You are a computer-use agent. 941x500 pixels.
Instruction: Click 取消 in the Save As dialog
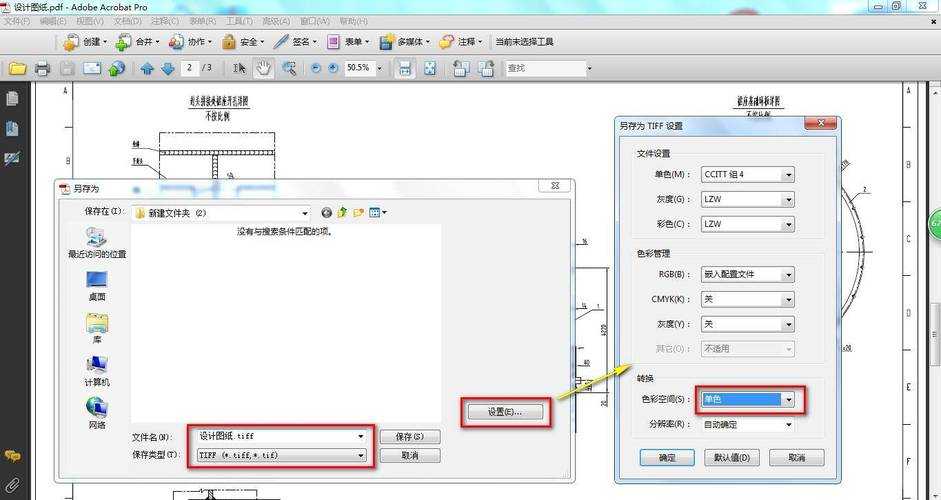pyautogui.click(x=410, y=456)
